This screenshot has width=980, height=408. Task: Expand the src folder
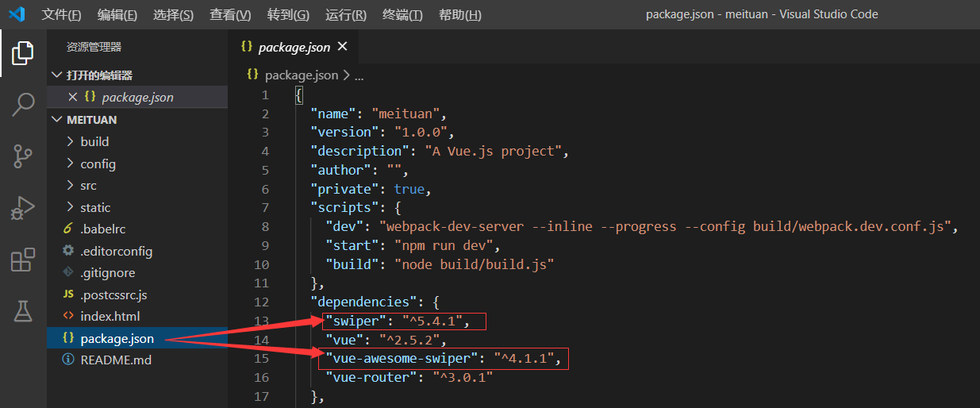[137, 185]
